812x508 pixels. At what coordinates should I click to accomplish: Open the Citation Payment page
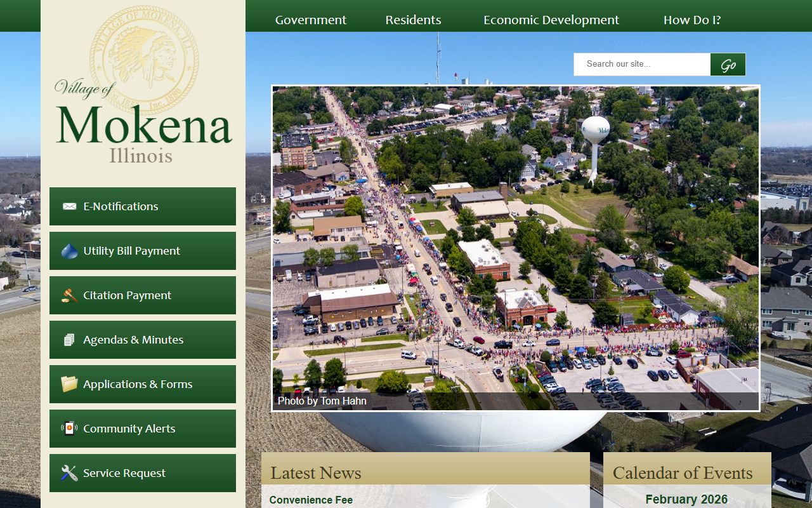pos(143,295)
